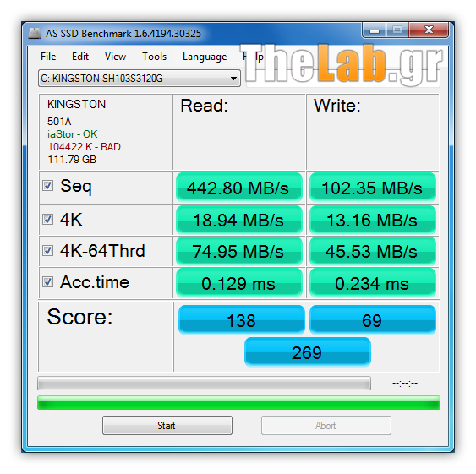
Task: Click the elapsed time indicator --:--:--
Action: (405, 384)
